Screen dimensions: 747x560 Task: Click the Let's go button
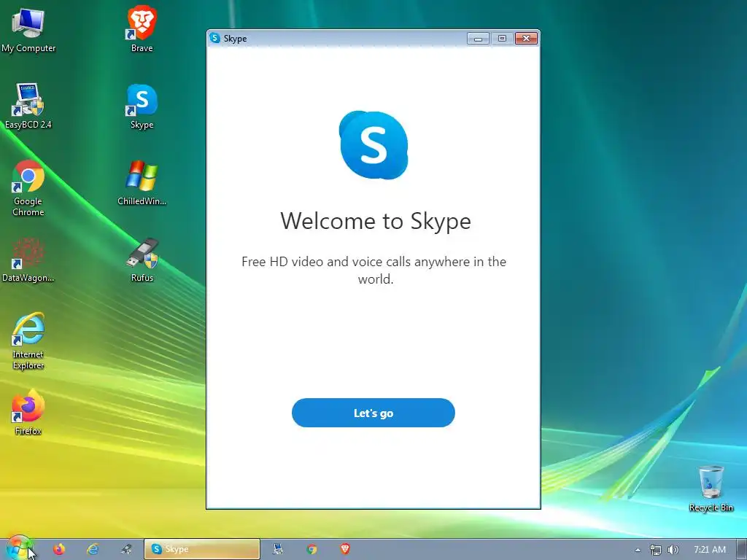pyautogui.click(x=373, y=413)
